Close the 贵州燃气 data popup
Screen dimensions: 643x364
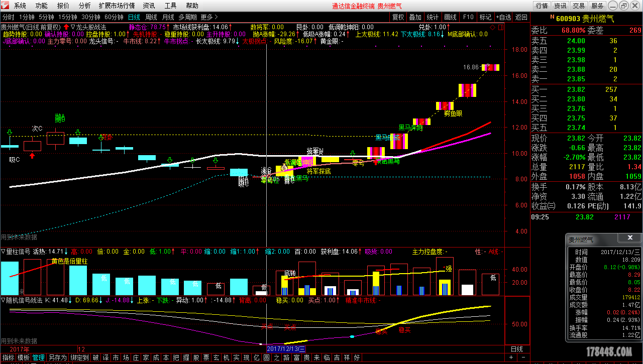(630, 238)
